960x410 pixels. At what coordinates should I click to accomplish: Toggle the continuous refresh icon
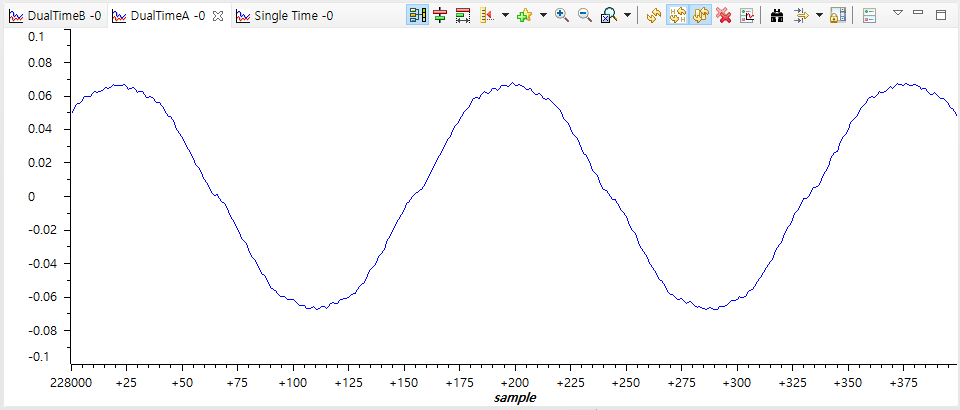700,16
